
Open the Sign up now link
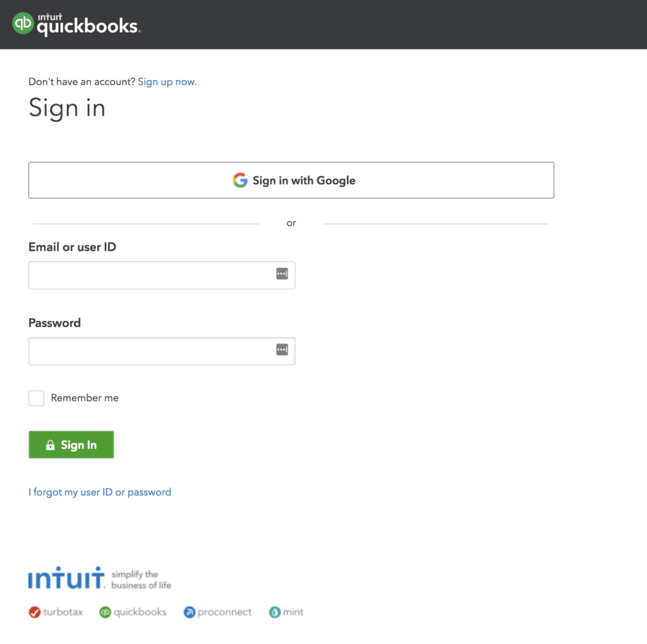point(167,81)
